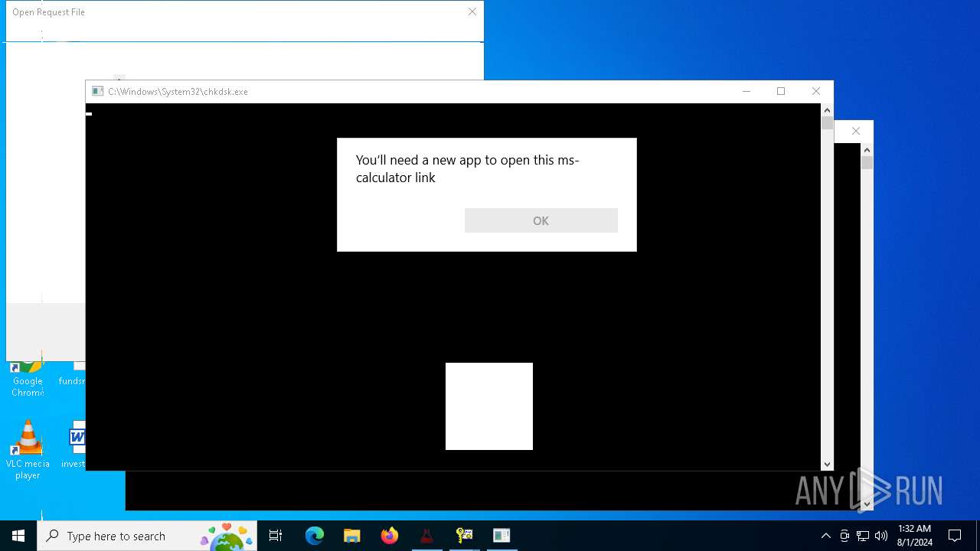The height and width of the screenshot is (551, 980).
Task: Close the chkdsk.exe console window
Action: [816, 91]
